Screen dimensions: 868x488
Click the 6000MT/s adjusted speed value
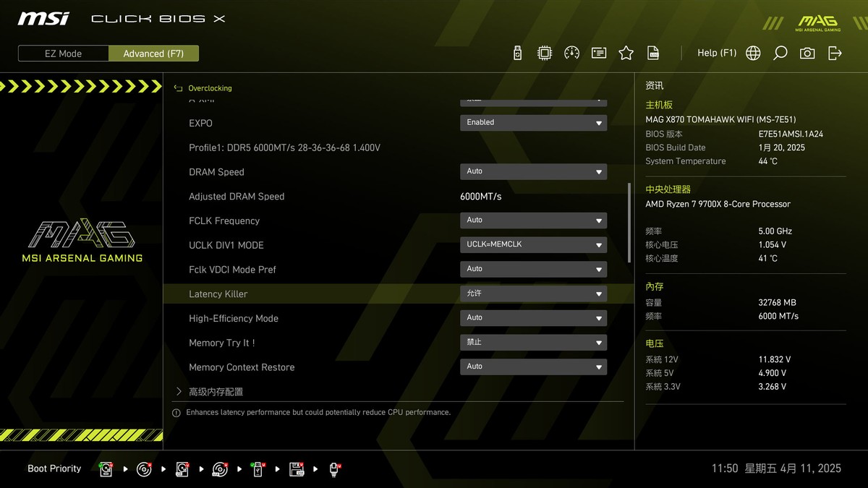[480, 197]
